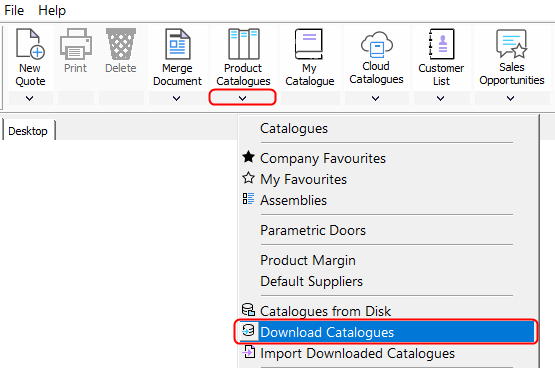The width and height of the screenshot is (555, 368).
Task: Open Customer List address book icon
Action: pyautogui.click(x=441, y=44)
